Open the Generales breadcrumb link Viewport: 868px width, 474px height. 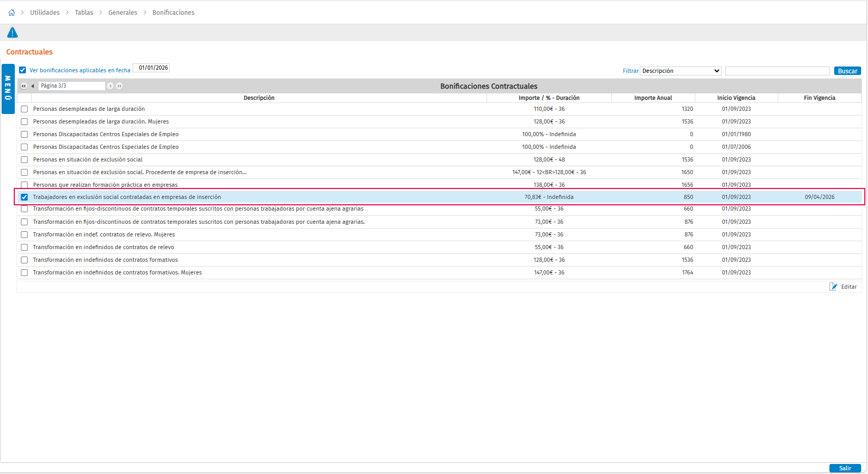coord(123,13)
